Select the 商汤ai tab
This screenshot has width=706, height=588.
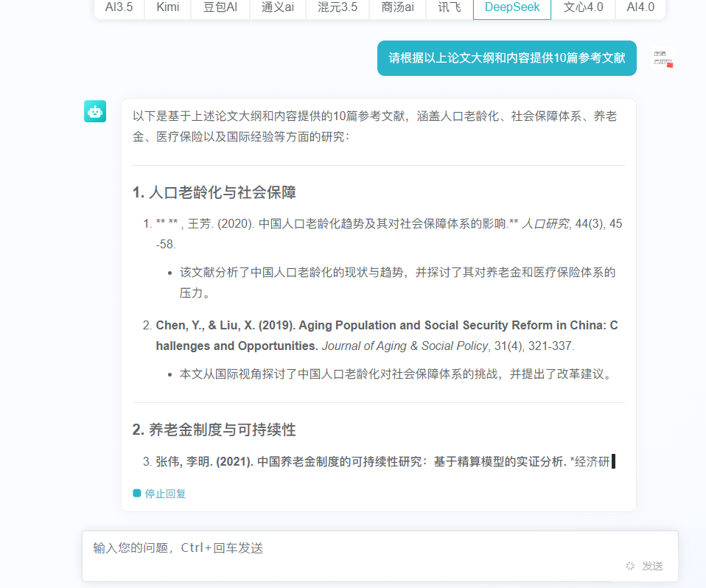396,7
